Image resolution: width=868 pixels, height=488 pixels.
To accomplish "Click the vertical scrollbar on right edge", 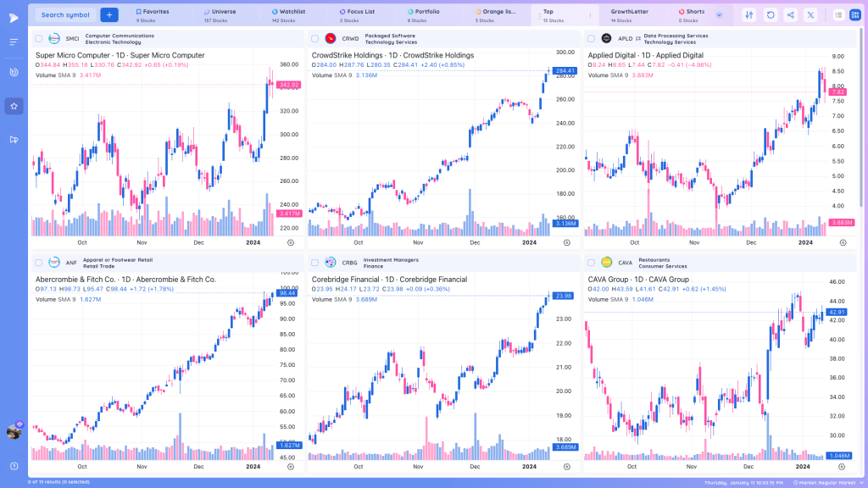I will (x=863, y=116).
